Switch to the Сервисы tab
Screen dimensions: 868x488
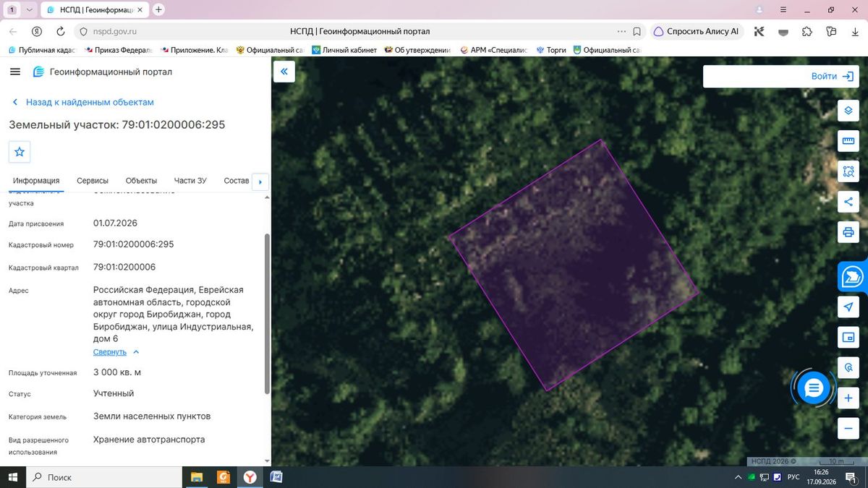93,181
